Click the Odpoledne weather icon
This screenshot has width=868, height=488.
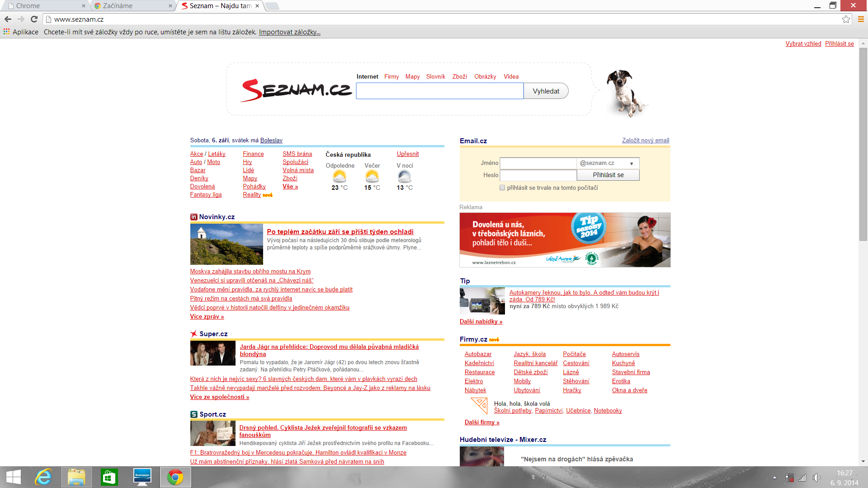pos(340,176)
